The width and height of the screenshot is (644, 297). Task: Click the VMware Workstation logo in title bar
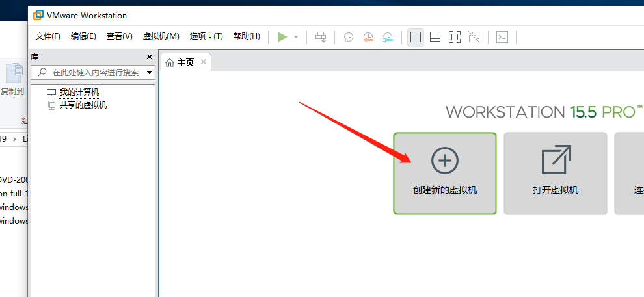click(x=38, y=15)
